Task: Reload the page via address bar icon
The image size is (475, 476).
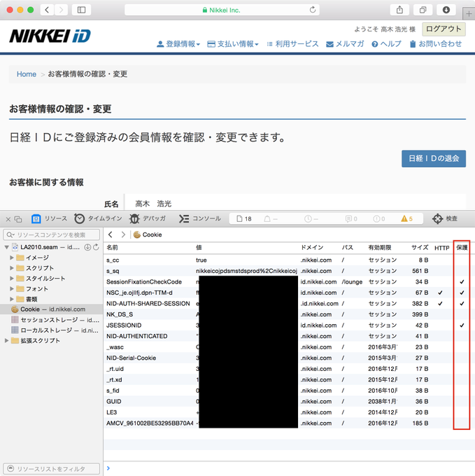Action: click(313, 10)
